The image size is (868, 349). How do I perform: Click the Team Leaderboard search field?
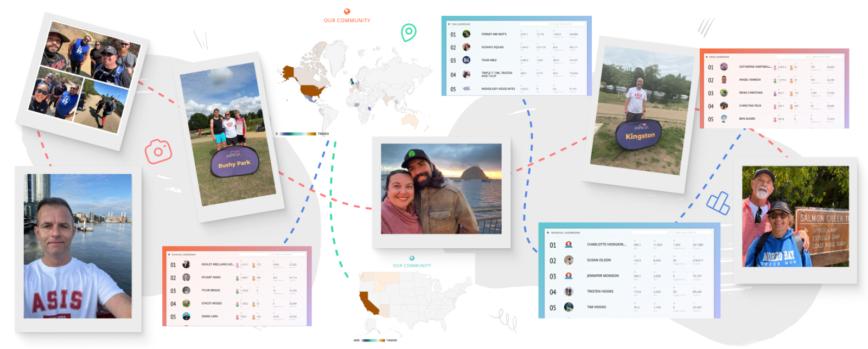pos(569,24)
